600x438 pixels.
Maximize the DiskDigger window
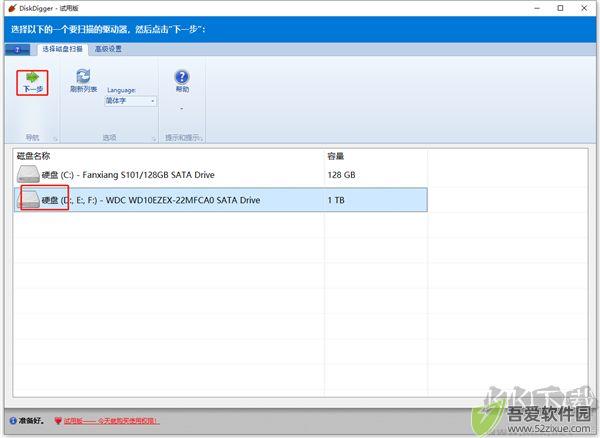560,8
